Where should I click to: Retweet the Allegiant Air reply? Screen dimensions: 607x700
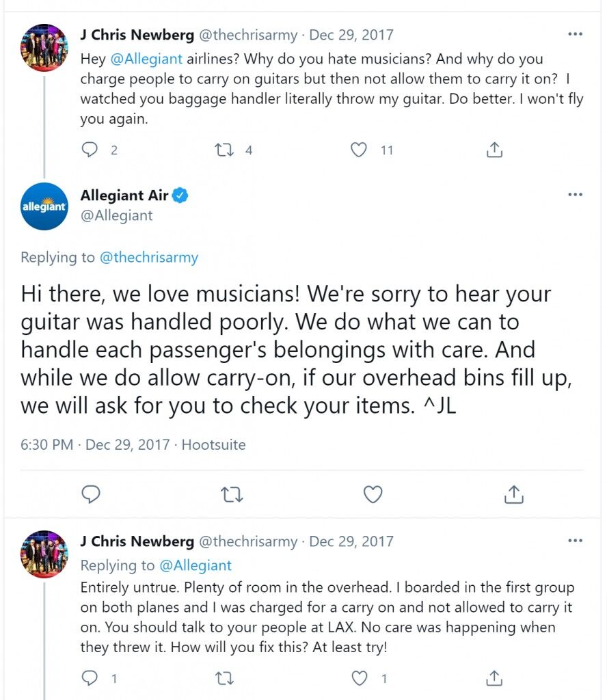tap(232, 495)
